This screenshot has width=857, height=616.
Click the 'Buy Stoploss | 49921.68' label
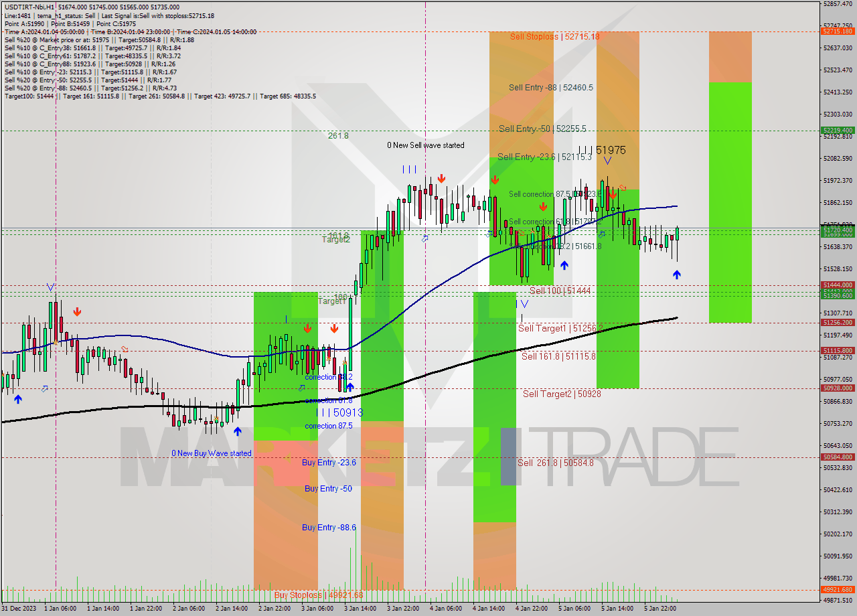[319, 595]
